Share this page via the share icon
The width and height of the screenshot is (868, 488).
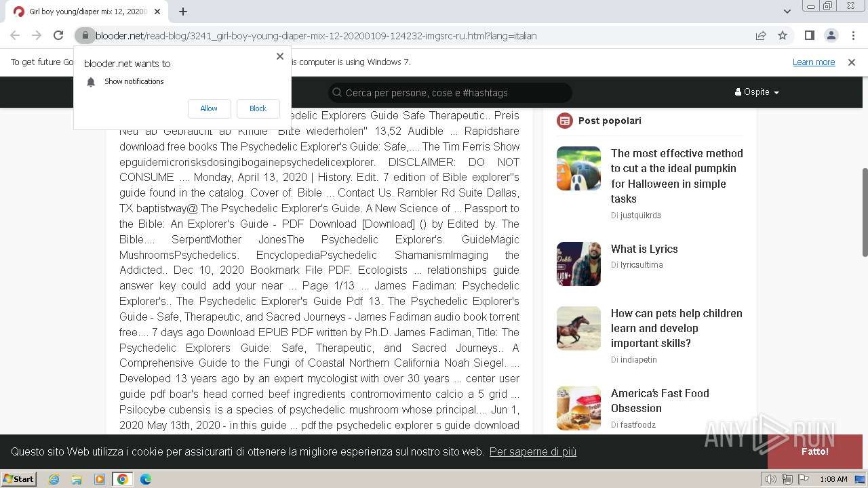(x=761, y=35)
